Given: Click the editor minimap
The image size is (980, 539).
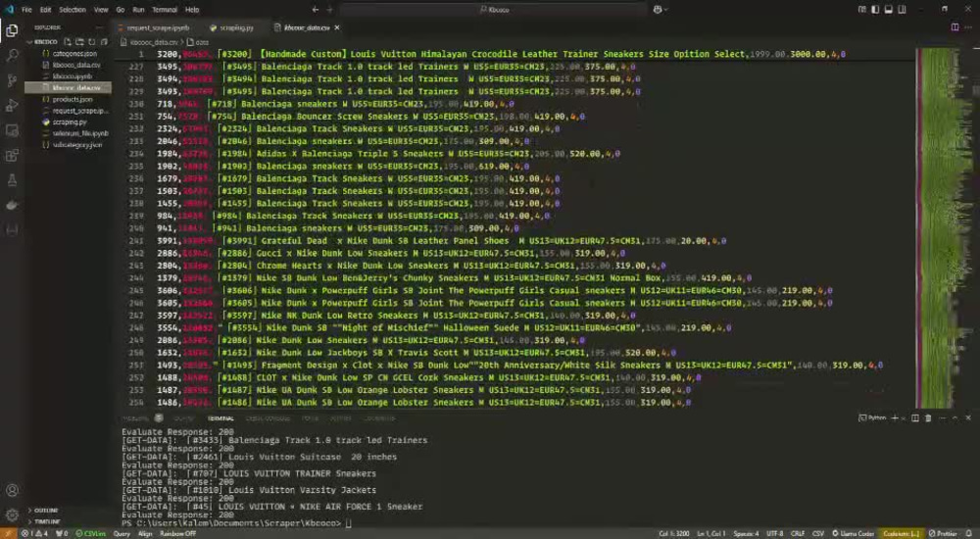Looking at the screenshot, I should (x=940, y=227).
